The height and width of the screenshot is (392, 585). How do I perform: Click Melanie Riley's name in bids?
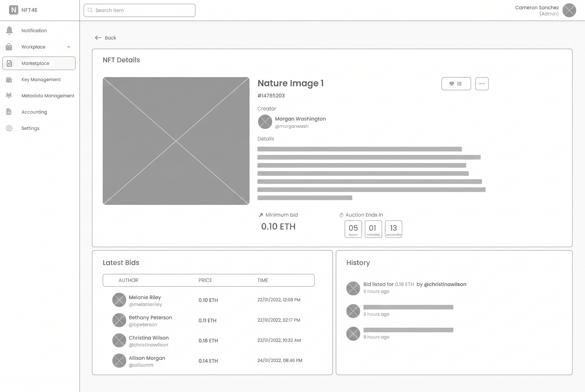(x=145, y=297)
